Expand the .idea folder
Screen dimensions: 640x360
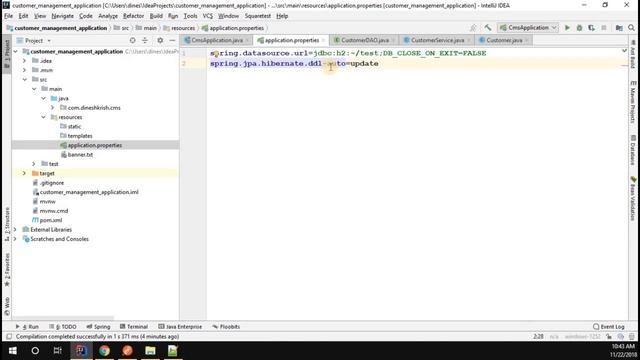(24, 61)
